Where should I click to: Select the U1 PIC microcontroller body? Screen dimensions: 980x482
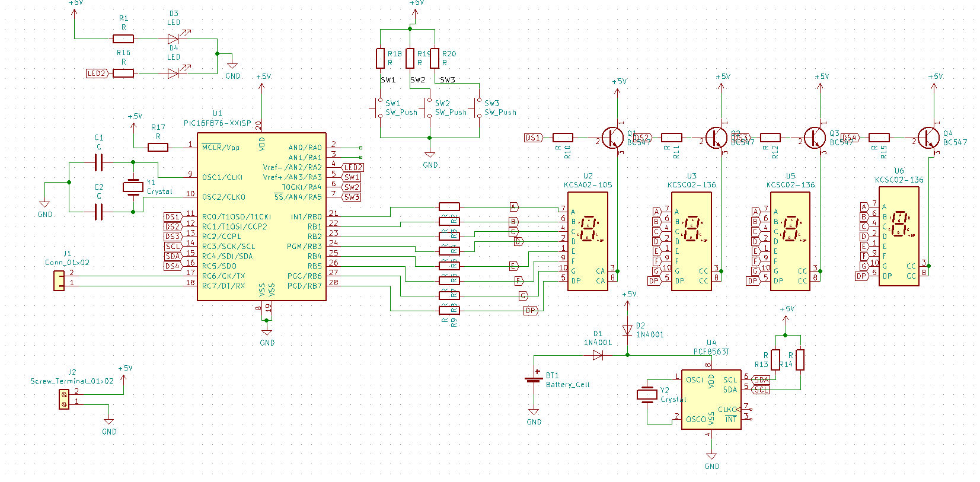261,216
